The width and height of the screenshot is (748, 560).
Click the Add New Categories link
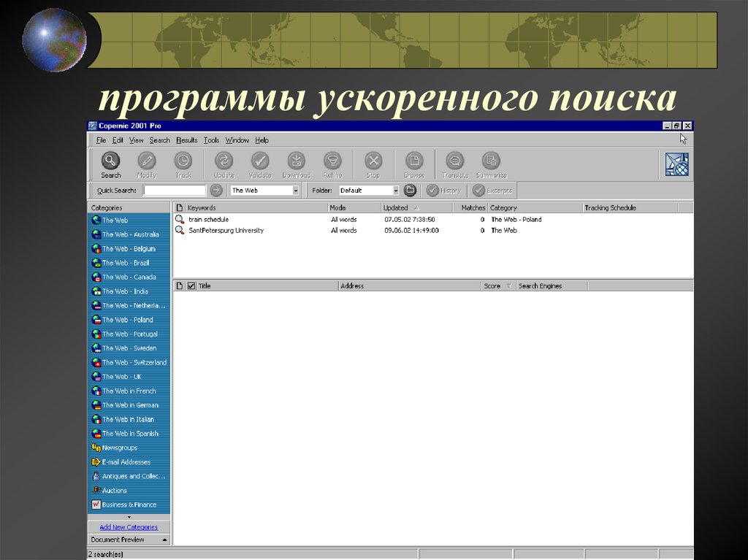129,526
